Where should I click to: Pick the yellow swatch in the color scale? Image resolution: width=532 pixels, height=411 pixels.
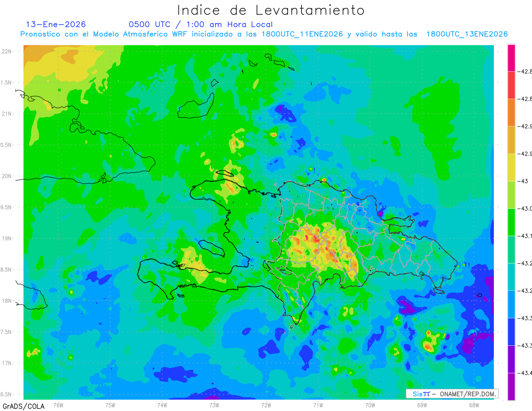511,167
